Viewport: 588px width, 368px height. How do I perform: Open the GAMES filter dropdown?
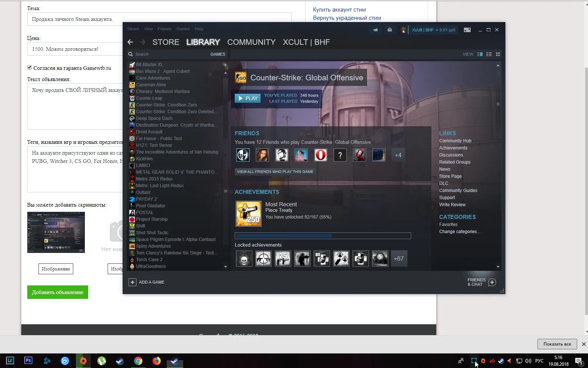pos(218,54)
